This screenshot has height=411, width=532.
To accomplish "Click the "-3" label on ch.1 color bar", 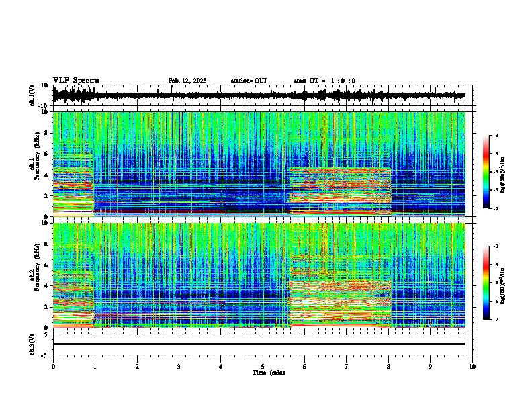I will pos(495,135).
